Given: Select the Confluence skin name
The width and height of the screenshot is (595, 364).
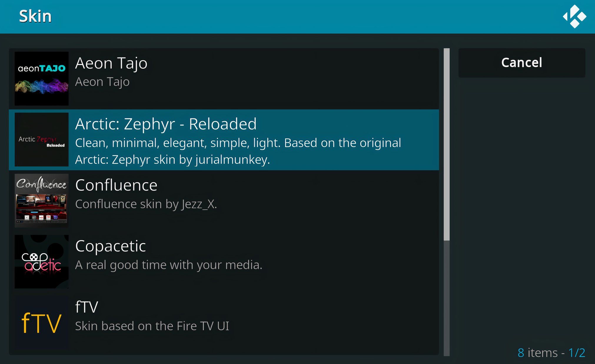Looking at the screenshot, I should click(116, 185).
